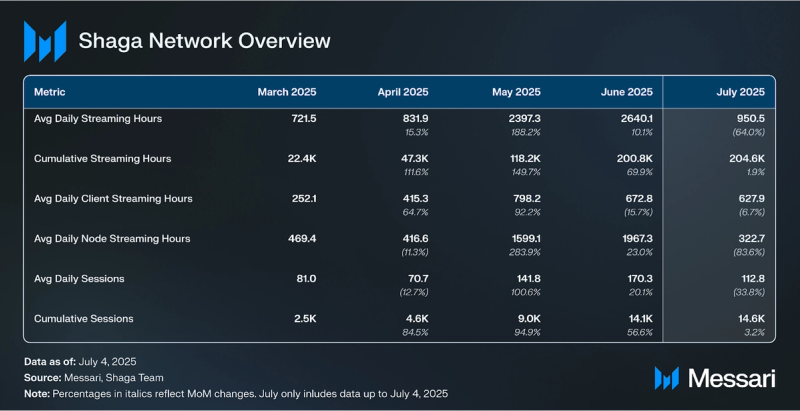Click the Messari logo icon beside the title
Image resolution: width=800 pixels, height=411 pixels.
45,41
